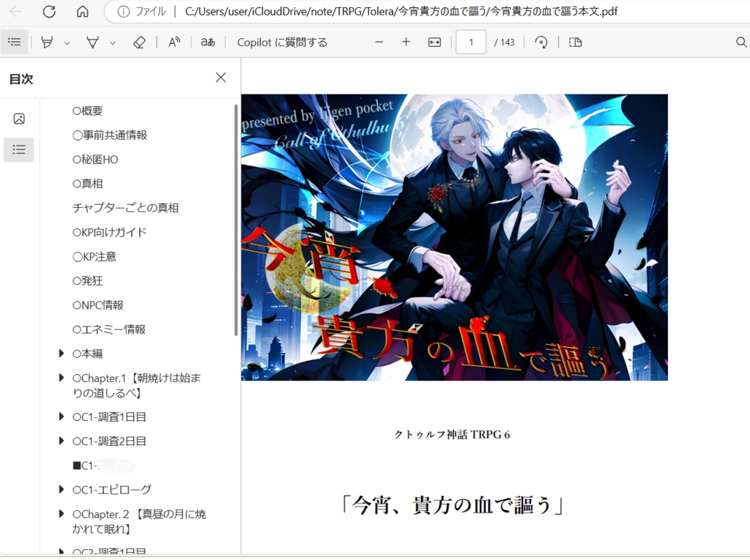Open 〇発狂 entry
The image size is (750, 560).
(x=88, y=280)
